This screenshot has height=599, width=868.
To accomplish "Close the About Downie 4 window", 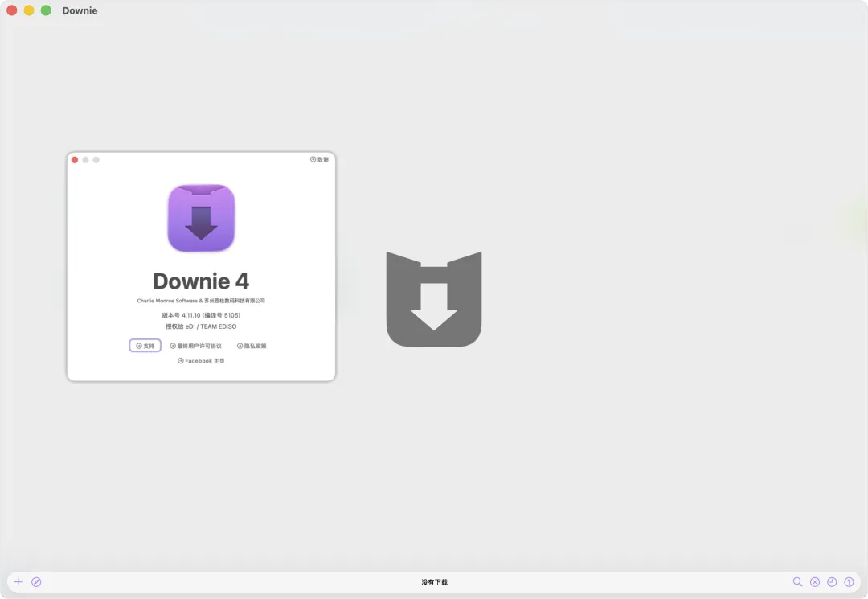I will point(75,160).
